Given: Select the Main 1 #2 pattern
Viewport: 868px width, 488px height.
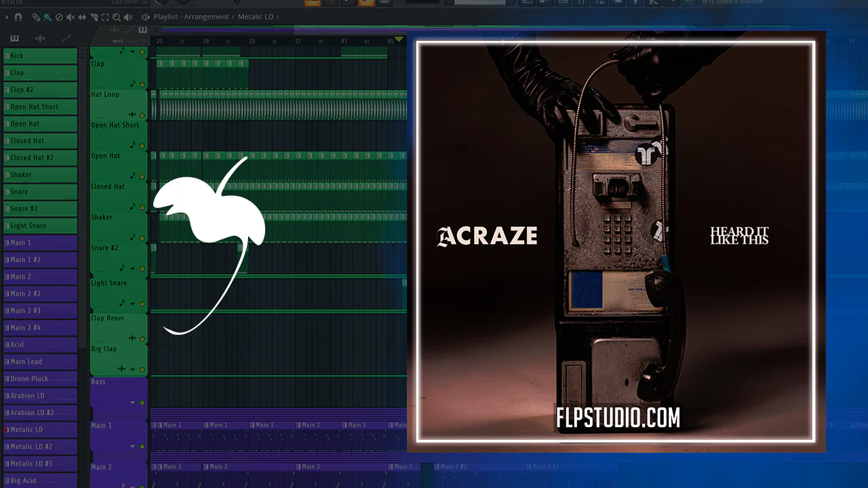Looking at the screenshot, I should coord(40,260).
